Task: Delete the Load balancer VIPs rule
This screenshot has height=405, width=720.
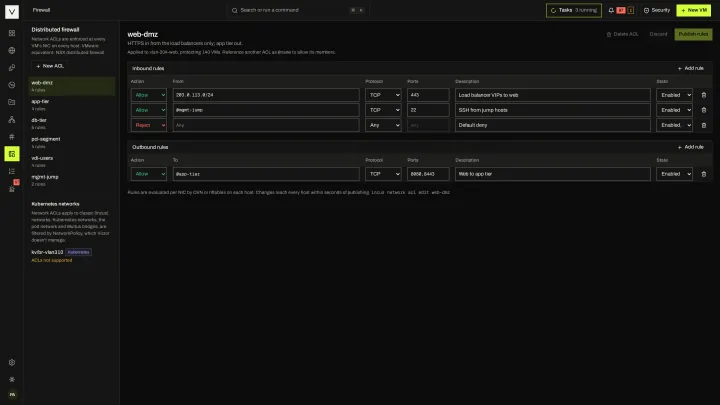Action: (703, 95)
